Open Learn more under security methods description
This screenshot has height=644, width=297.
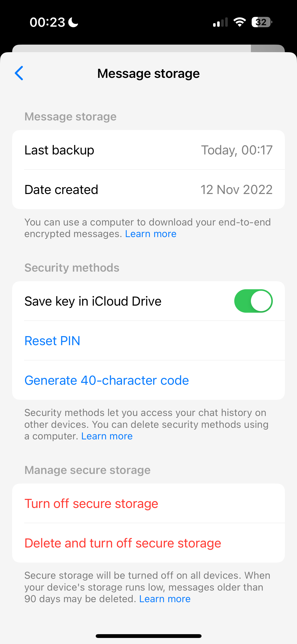(107, 436)
